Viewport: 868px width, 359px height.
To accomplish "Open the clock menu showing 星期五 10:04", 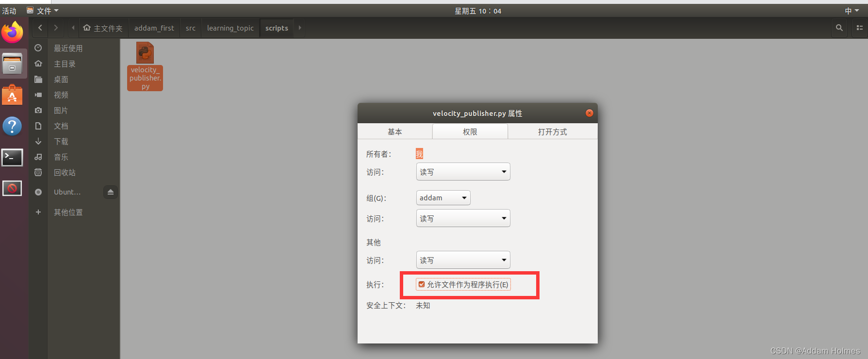I will pos(478,11).
